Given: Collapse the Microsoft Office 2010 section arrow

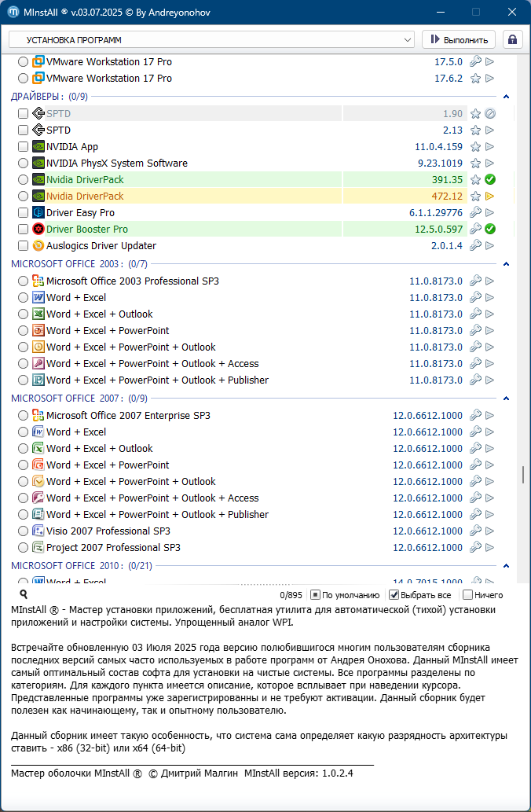Looking at the screenshot, I should (x=506, y=565).
